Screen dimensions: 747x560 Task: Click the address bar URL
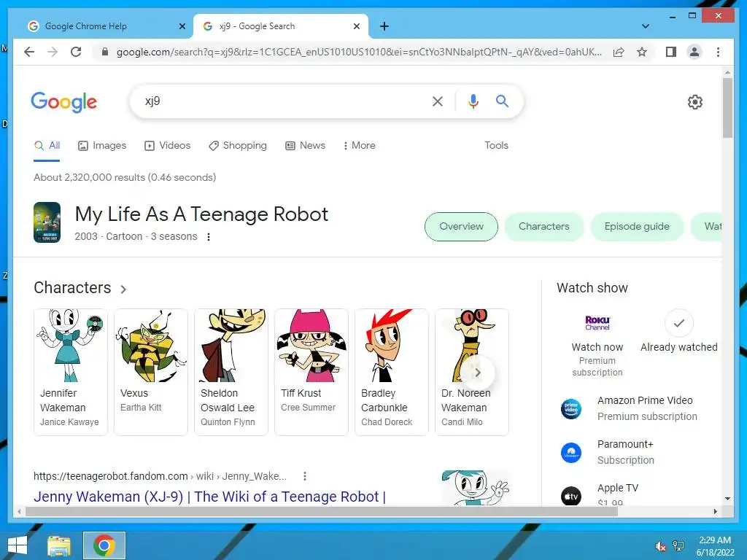[358, 52]
